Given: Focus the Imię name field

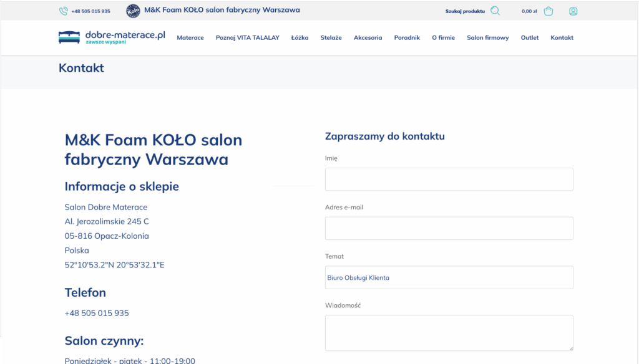Looking at the screenshot, I should pyautogui.click(x=449, y=179).
